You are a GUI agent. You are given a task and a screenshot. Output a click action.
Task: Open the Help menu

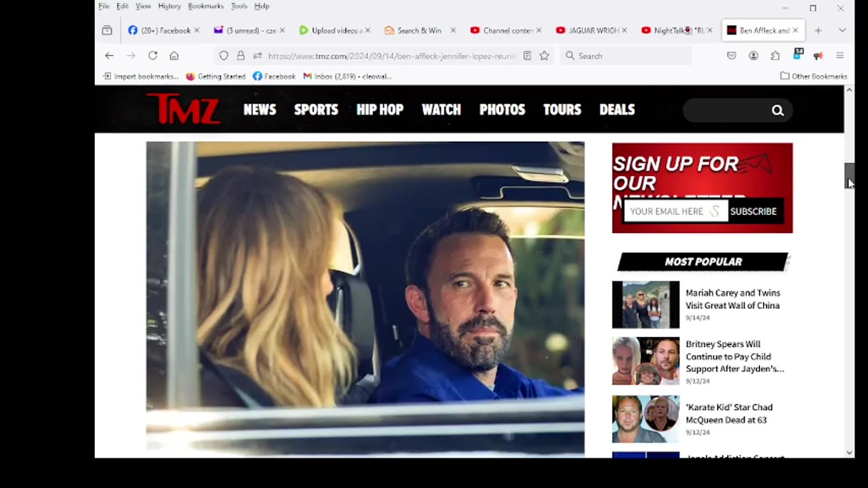[262, 6]
